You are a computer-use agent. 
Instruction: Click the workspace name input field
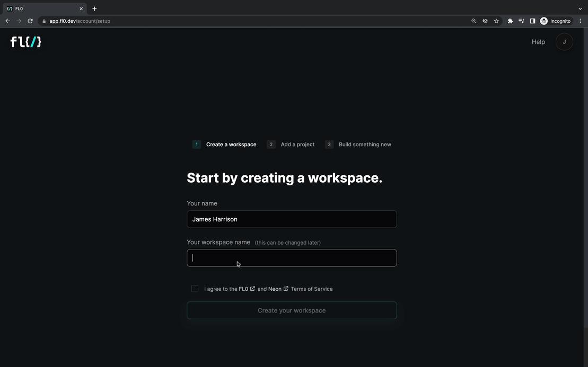point(292,258)
